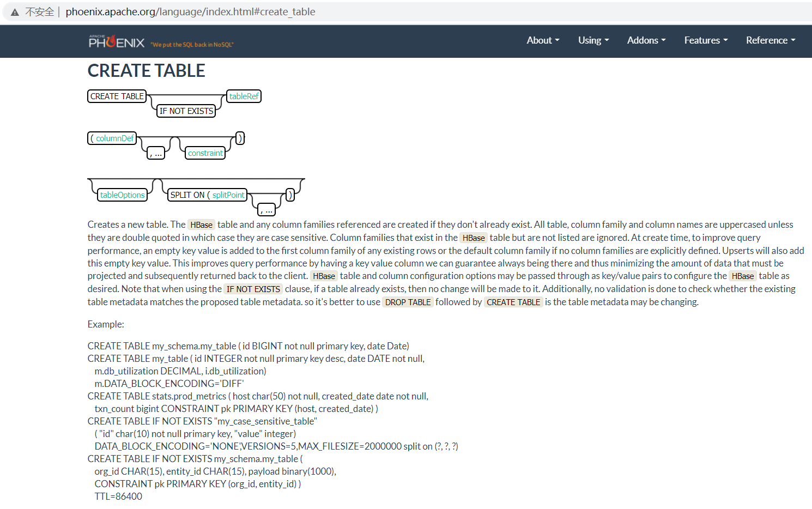Expand the Features navigation menu
Viewport: 812px width, 509px height.
click(706, 40)
